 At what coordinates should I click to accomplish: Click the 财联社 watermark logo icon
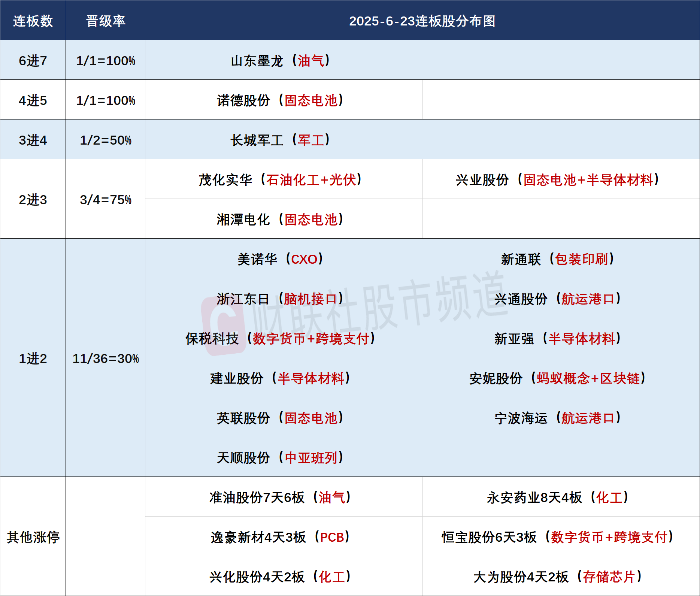click(224, 324)
